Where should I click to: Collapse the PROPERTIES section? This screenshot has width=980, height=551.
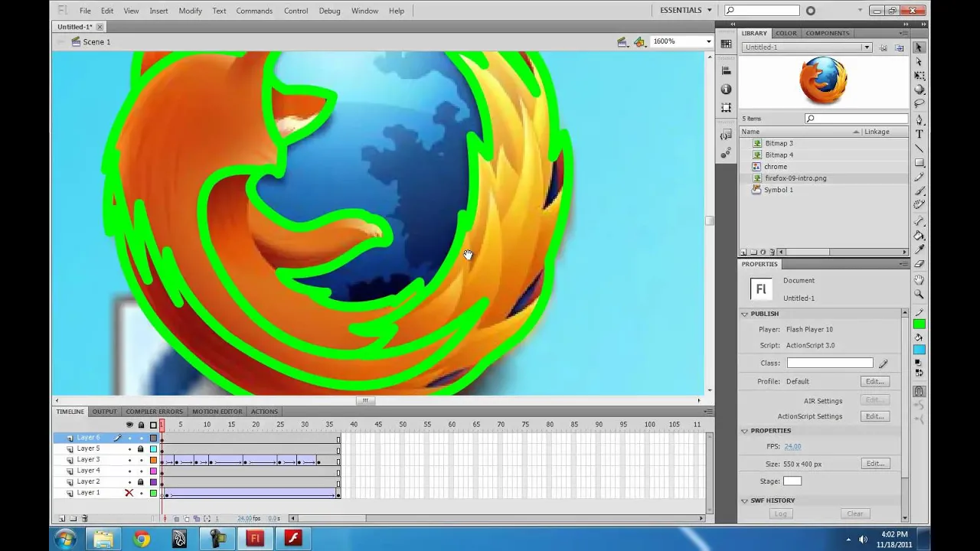[744, 431]
